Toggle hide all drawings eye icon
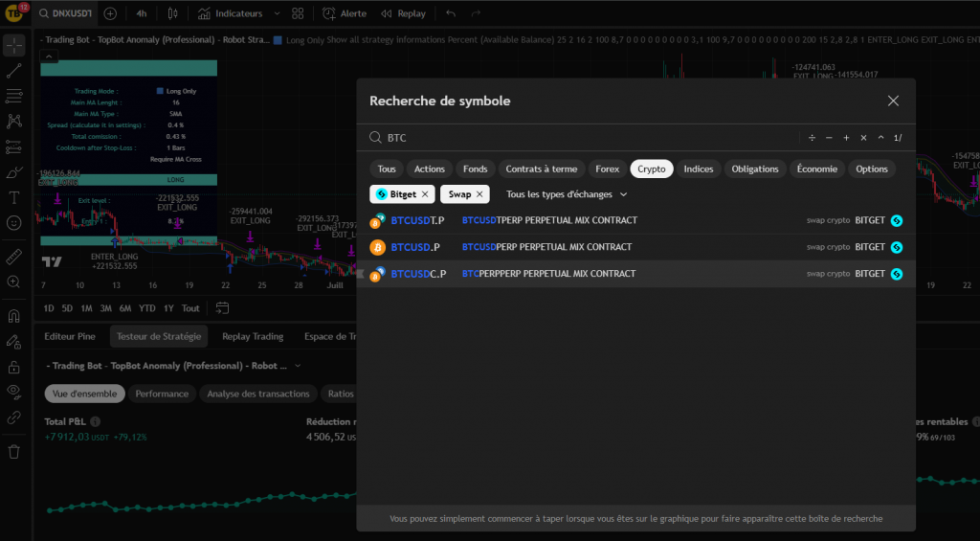The width and height of the screenshot is (980, 541). point(13,391)
